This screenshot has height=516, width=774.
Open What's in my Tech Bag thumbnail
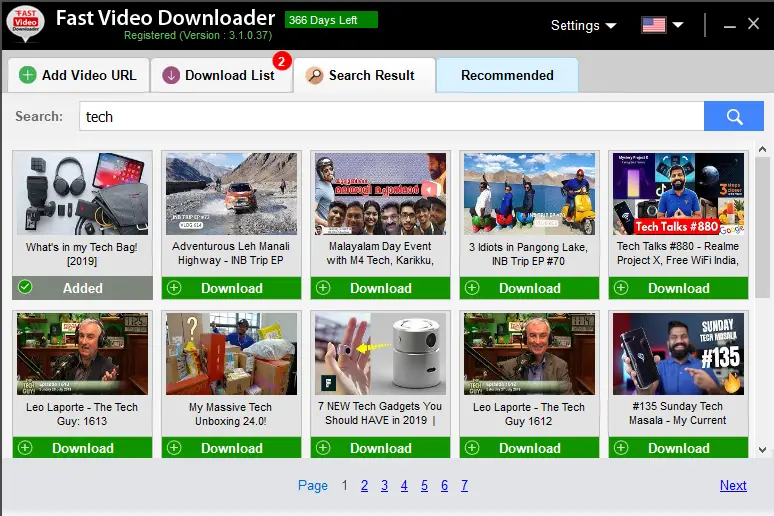pos(82,194)
